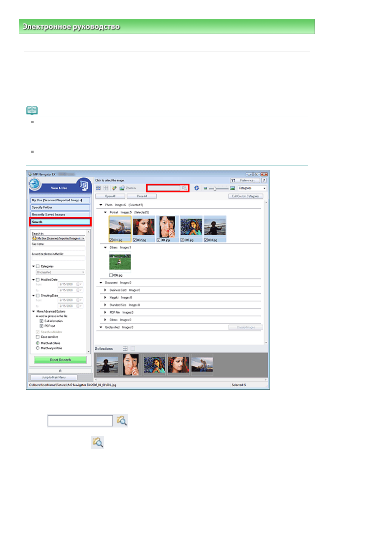Open the Specify Folder tab
The height and width of the screenshot is (555, 392).
click(60, 207)
